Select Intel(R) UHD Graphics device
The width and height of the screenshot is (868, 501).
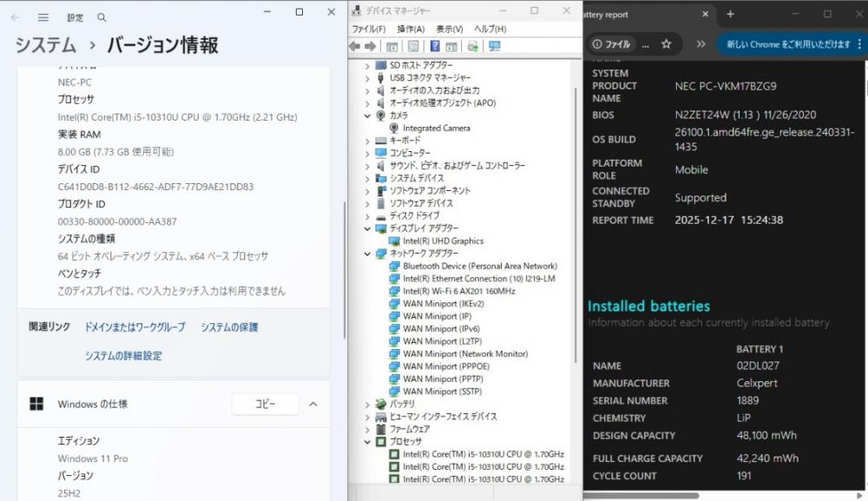[x=443, y=241]
